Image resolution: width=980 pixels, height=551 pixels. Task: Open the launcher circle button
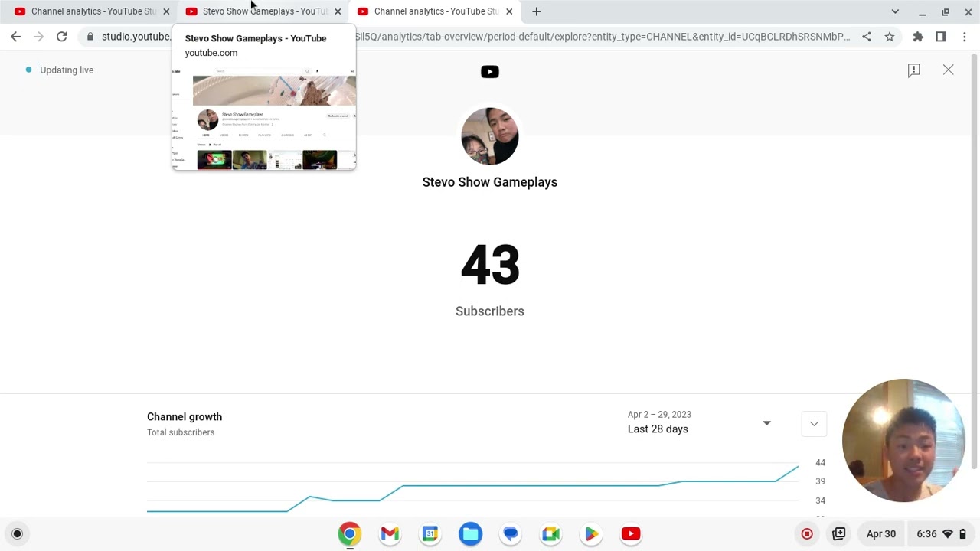tap(17, 534)
